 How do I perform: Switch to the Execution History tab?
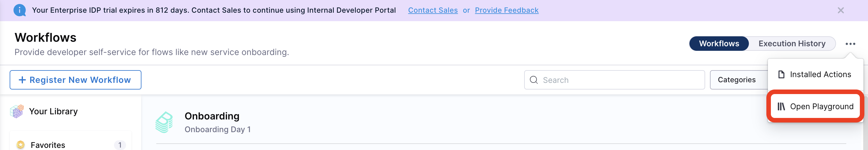coord(791,44)
